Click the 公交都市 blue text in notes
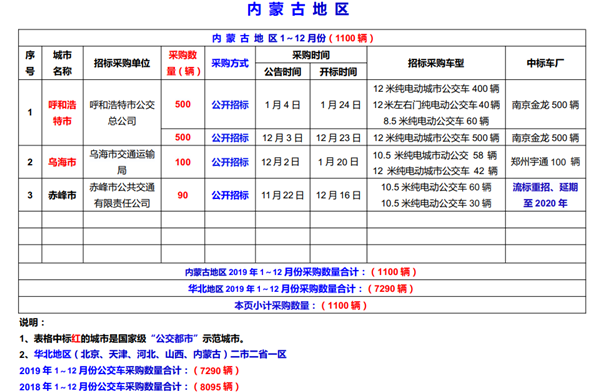This screenshot has width=600, height=392. [x=174, y=338]
